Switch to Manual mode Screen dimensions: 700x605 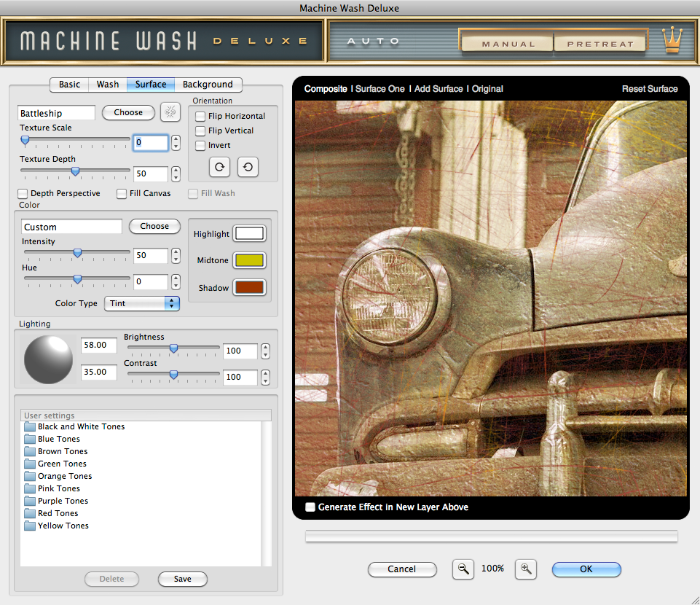click(508, 44)
